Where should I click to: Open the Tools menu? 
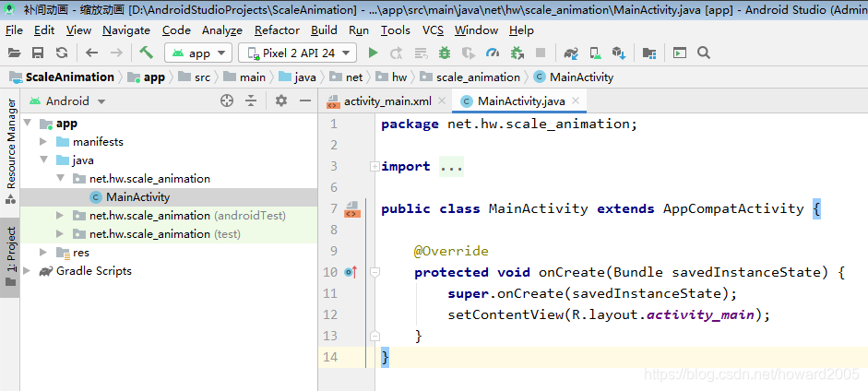[396, 30]
